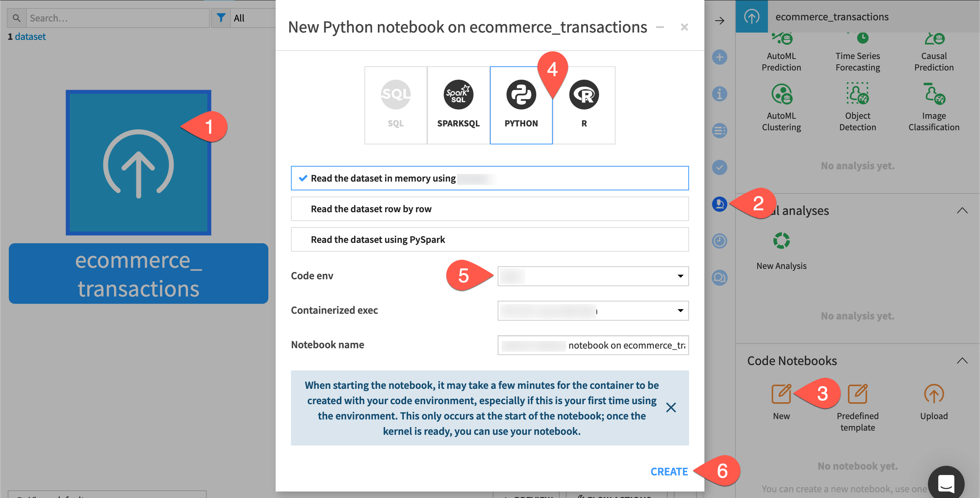
Task: Select the SparkSQL notebook type
Action: [x=458, y=105]
